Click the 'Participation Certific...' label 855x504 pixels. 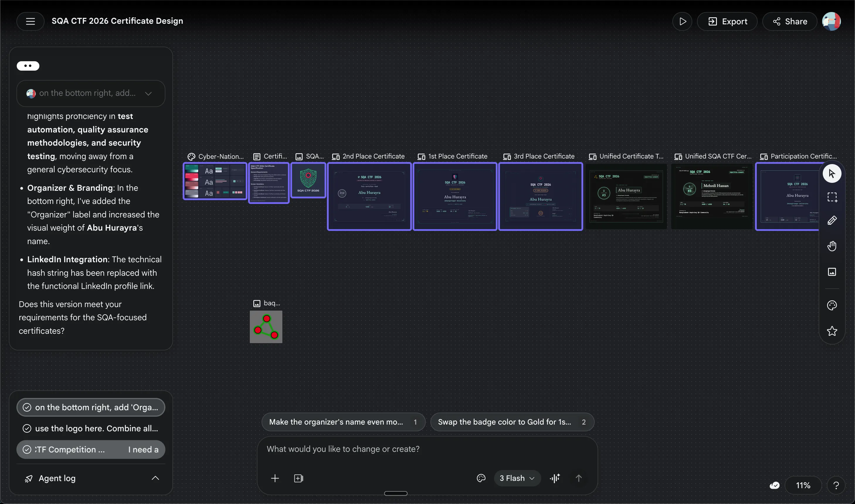coord(803,156)
